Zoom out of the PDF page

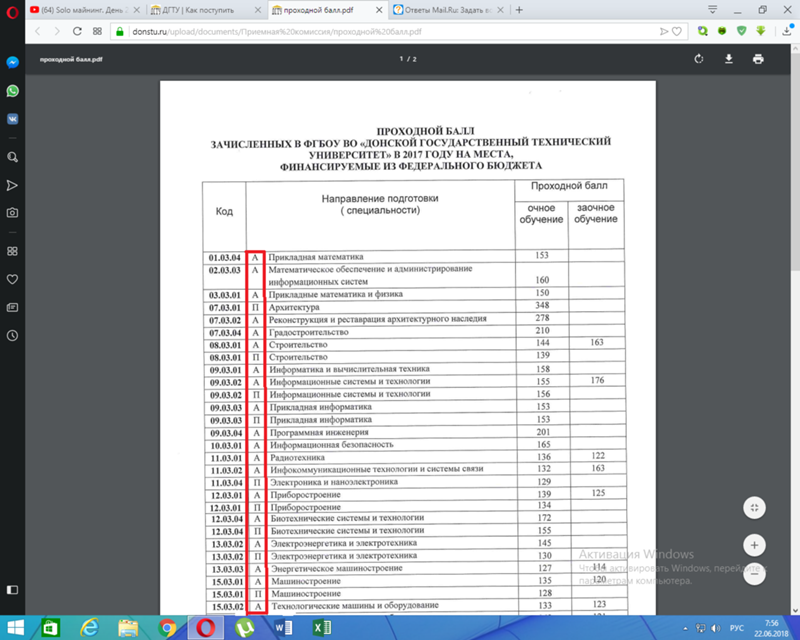[x=754, y=574]
